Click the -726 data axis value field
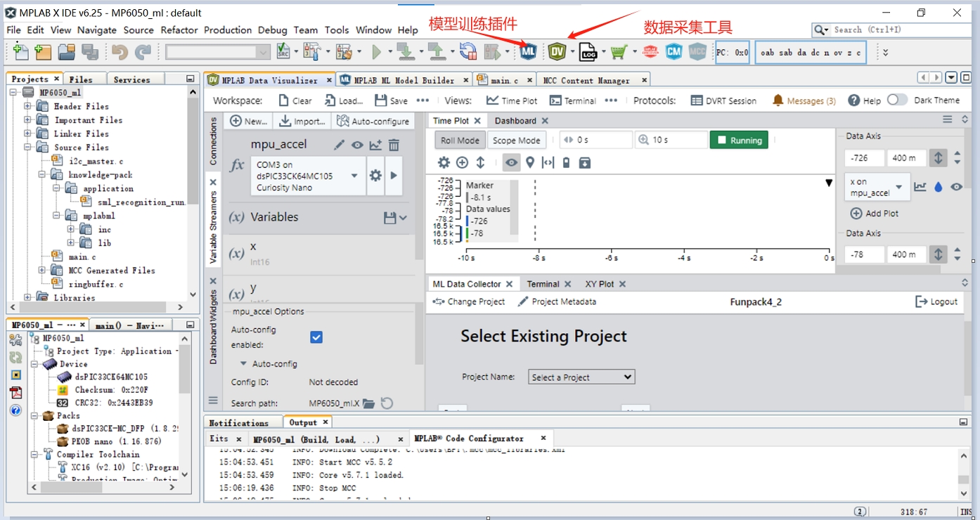The height and width of the screenshot is (520, 980). coord(864,158)
